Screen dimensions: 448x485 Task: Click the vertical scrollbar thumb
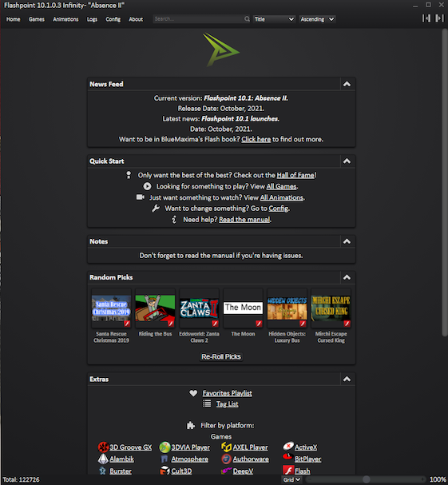tap(445, 182)
